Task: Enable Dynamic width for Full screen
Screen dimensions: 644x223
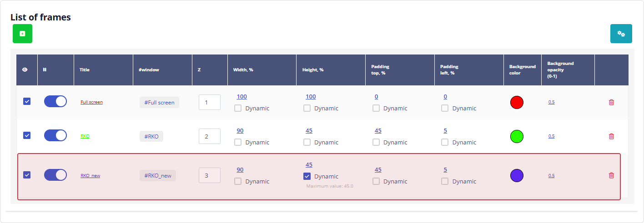Action: [x=238, y=108]
